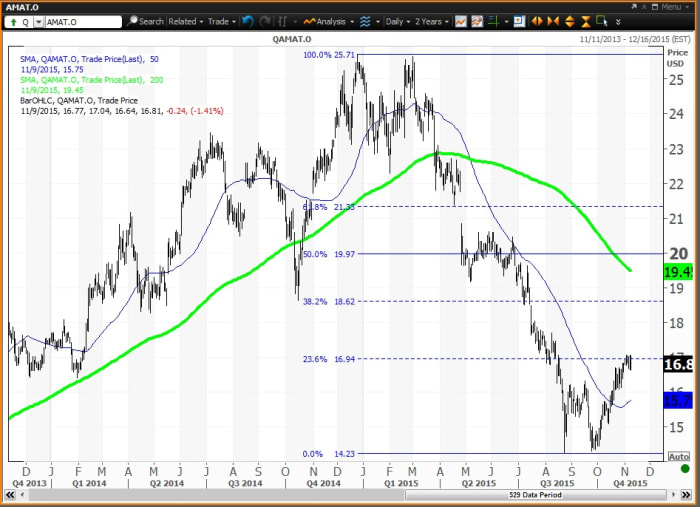Open the Q symbol type dropdown arrow

[38, 22]
